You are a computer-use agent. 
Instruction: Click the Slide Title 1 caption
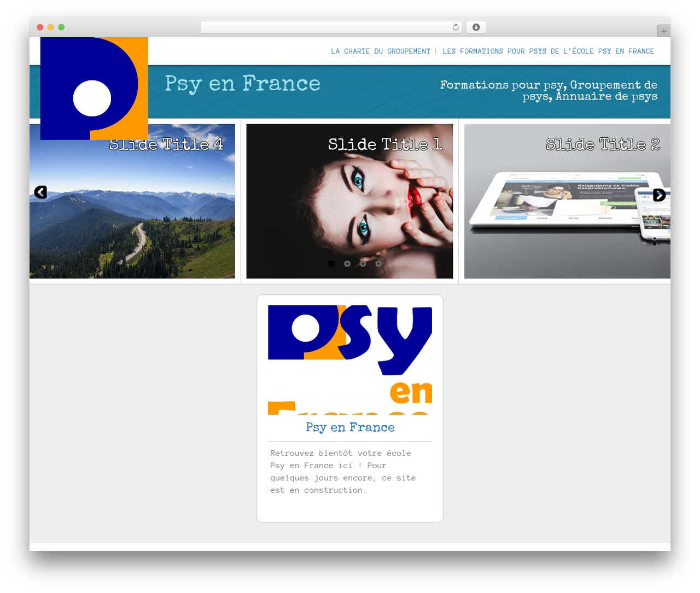385,144
